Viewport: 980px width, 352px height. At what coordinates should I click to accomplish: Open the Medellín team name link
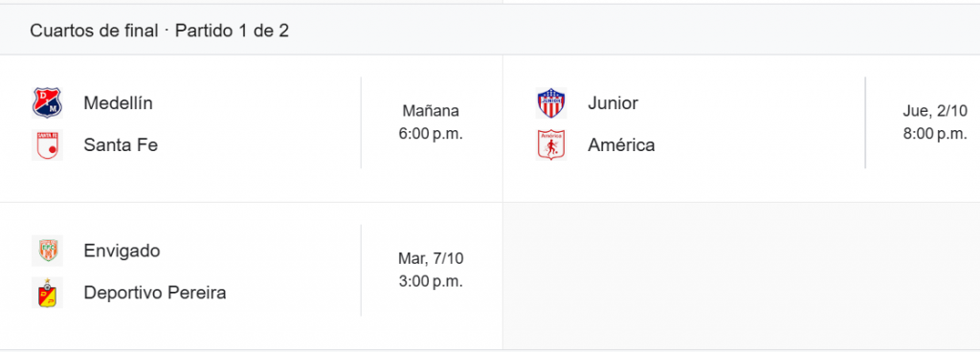(118, 103)
